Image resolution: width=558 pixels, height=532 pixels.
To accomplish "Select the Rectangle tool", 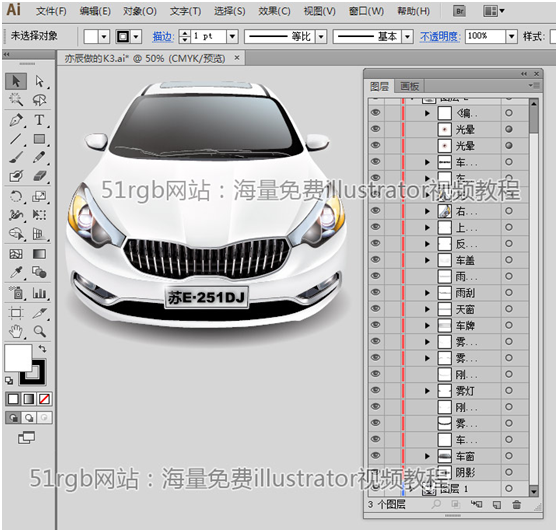I will [x=40, y=139].
